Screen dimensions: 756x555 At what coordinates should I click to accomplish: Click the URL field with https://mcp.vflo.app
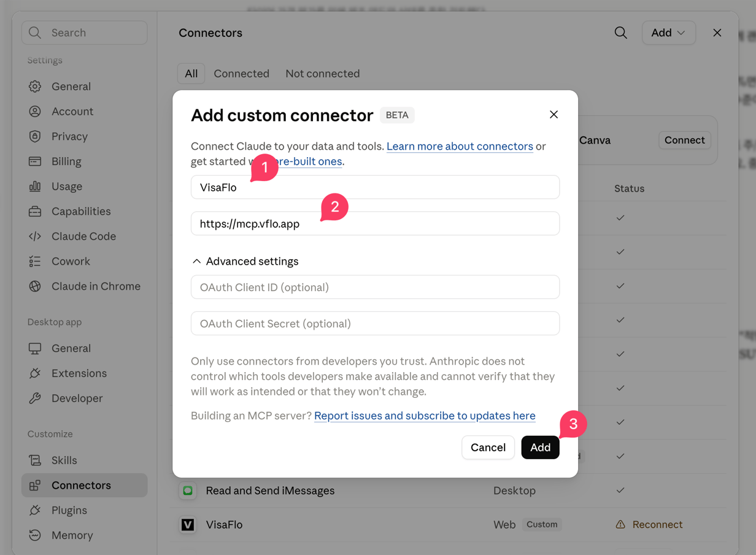tap(375, 223)
